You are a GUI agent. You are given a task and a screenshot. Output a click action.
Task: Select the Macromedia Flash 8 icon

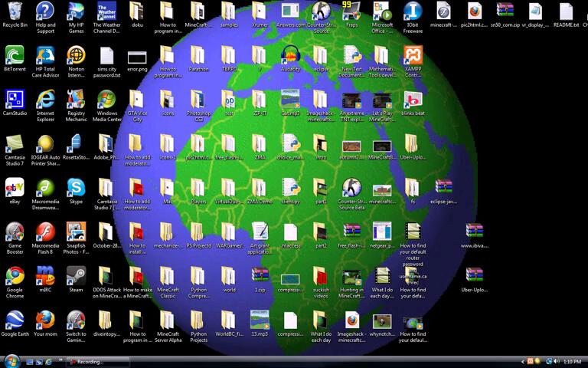pos(45,232)
